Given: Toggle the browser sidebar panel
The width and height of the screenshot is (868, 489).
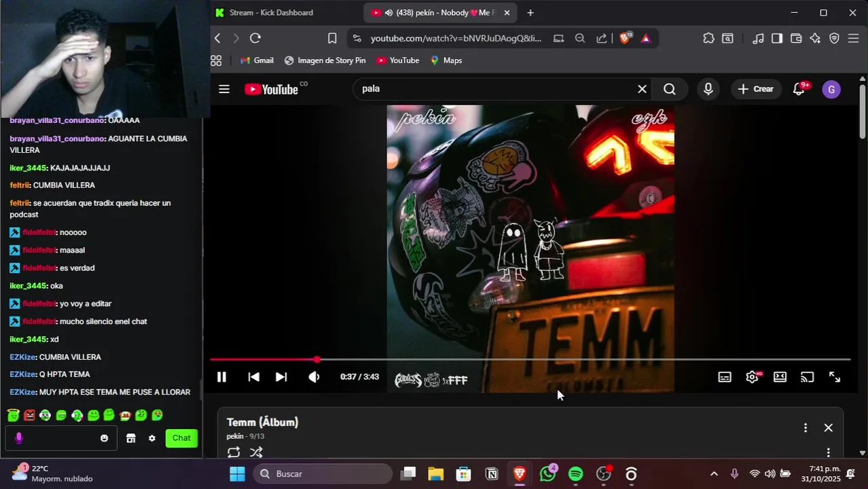Looking at the screenshot, I should [x=777, y=38].
